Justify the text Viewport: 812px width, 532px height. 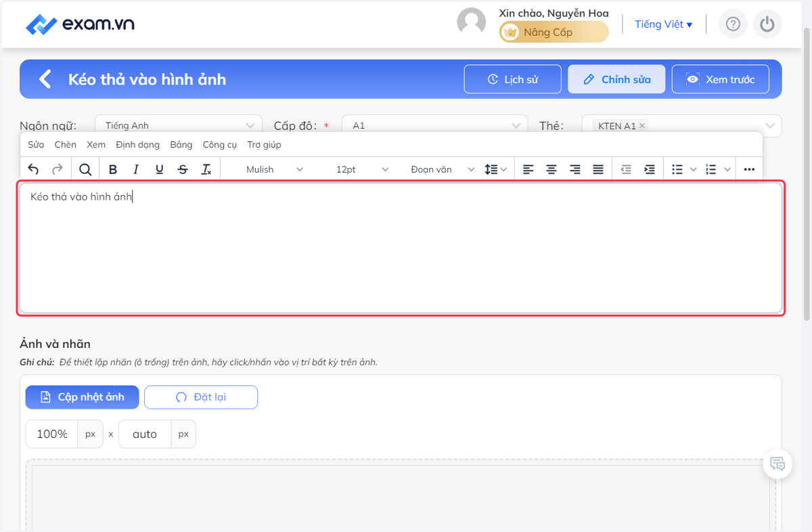pyautogui.click(x=598, y=169)
